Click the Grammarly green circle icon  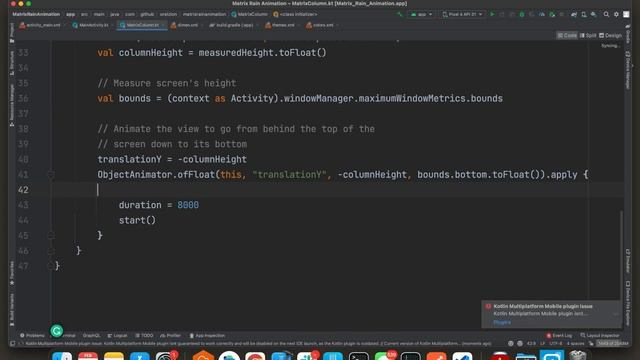[57, 331]
